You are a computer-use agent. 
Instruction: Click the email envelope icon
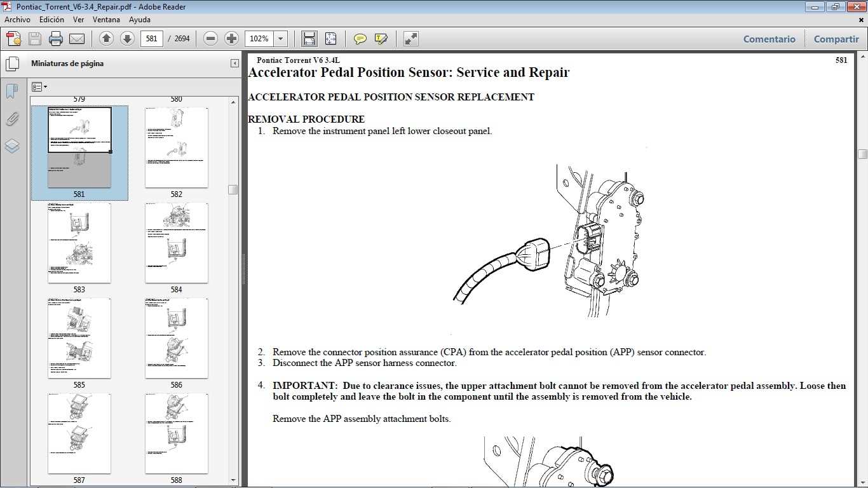77,39
